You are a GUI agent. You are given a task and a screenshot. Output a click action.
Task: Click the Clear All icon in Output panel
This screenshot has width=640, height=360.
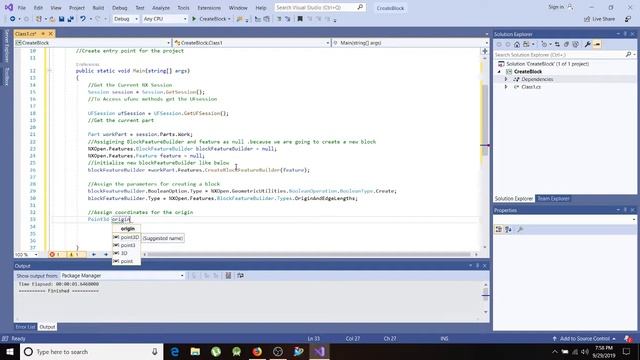pyautogui.click(x=228, y=276)
